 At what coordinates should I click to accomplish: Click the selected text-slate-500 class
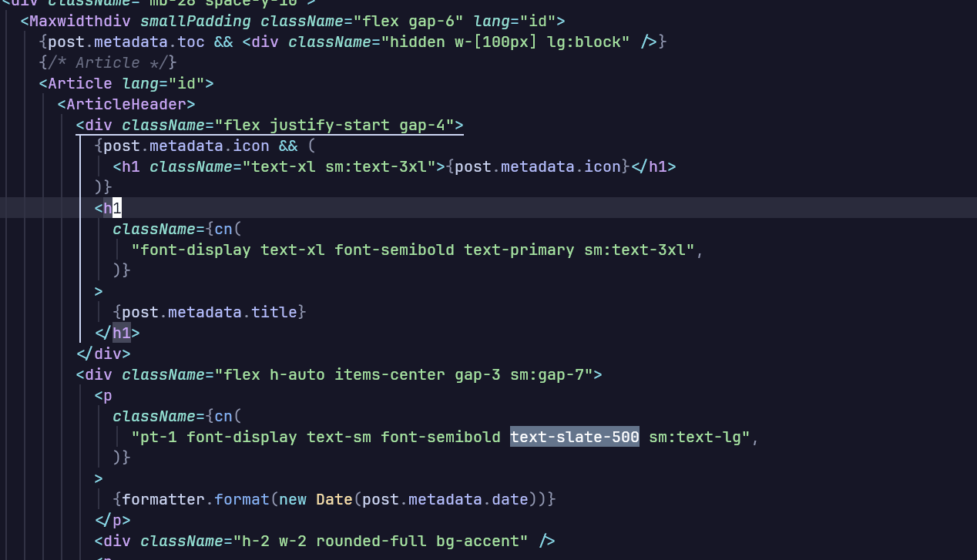575,437
